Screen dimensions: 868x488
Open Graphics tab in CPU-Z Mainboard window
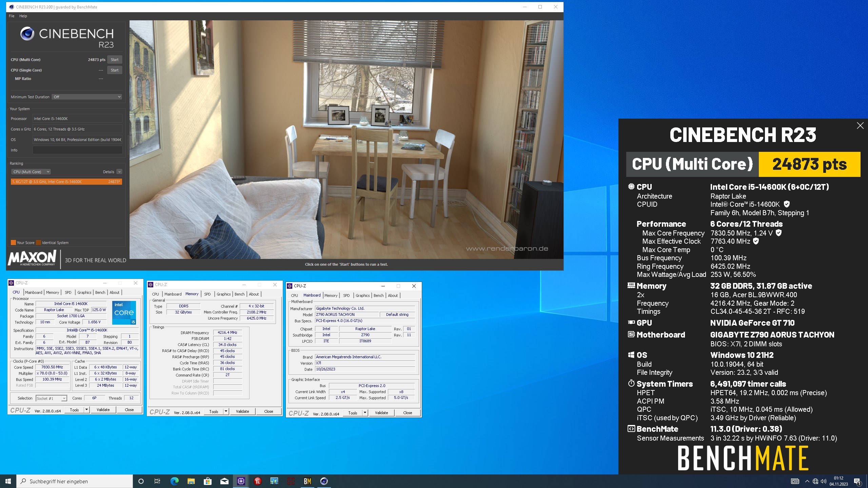(362, 296)
